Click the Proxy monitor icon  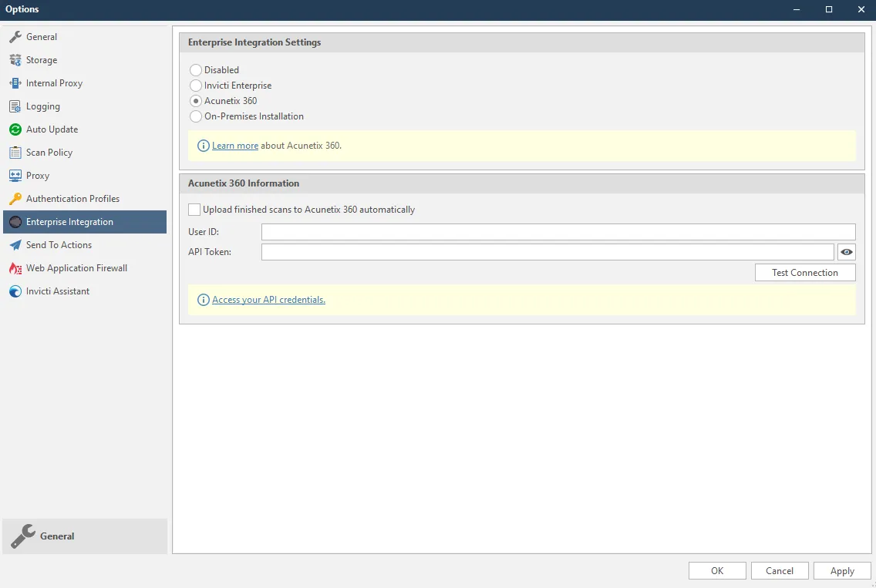15,176
